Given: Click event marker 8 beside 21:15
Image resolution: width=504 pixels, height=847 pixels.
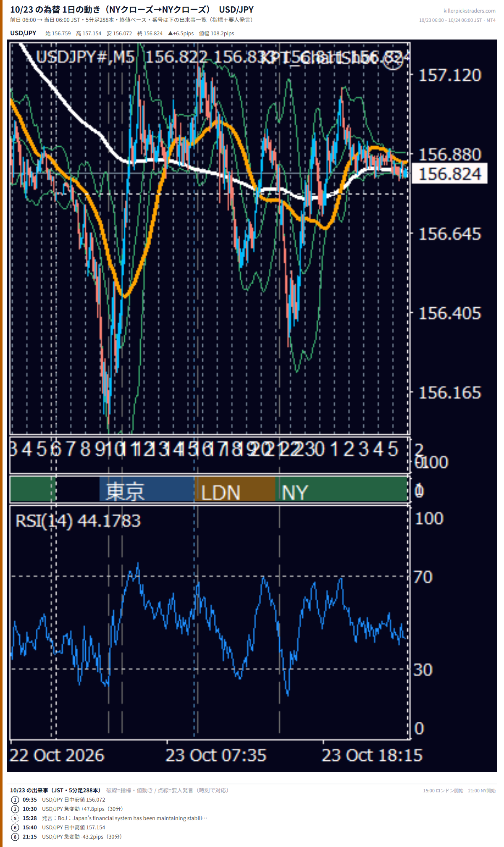Looking at the screenshot, I should 15,836.
